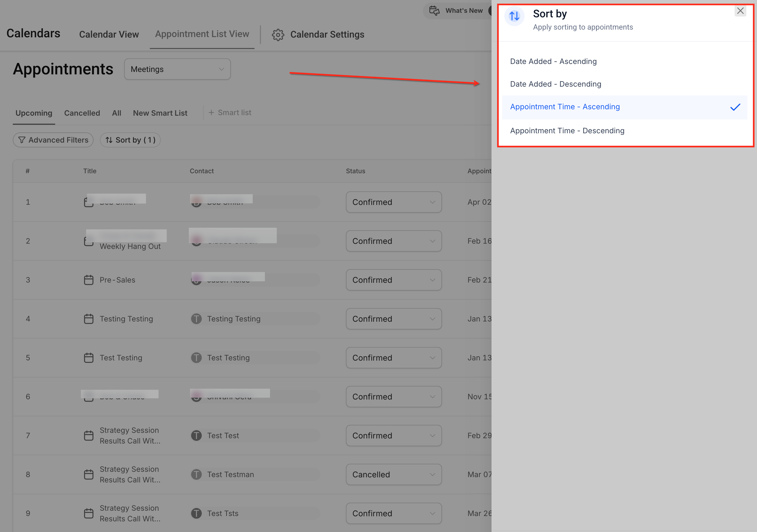Click the sort arrows icon in panel header
The width and height of the screenshot is (757, 532).
tap(514, 16)
